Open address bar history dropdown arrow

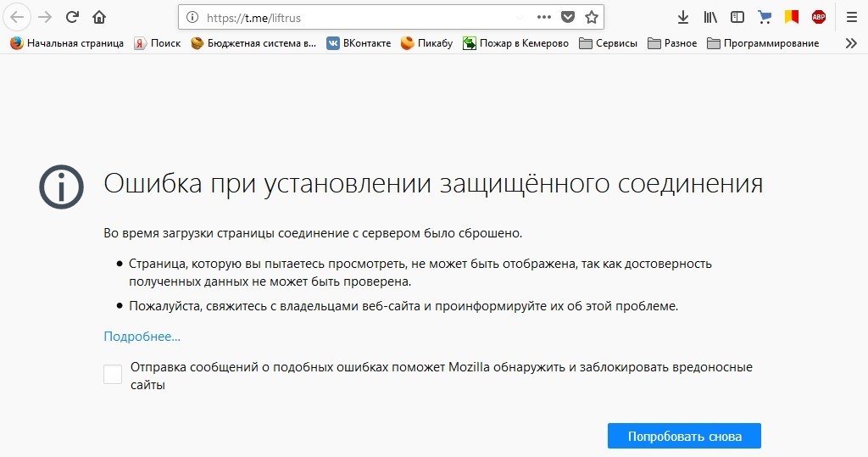coord(520,17)
